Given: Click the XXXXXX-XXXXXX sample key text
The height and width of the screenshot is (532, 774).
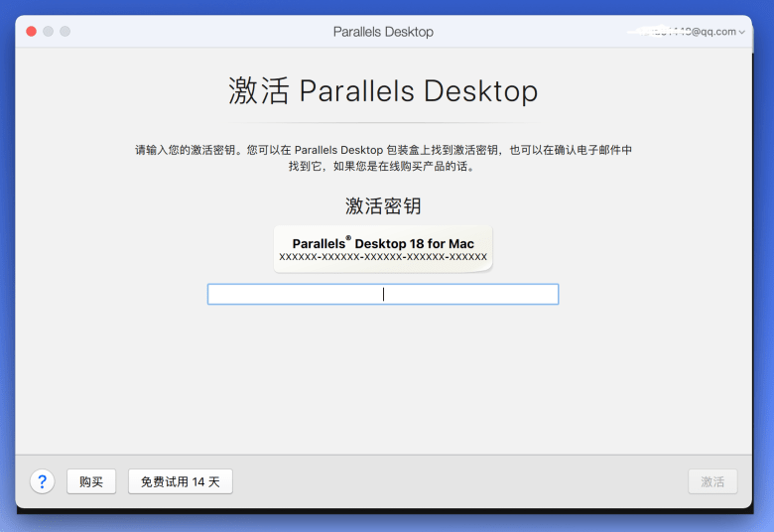Looking at the screenshot, I should click(x=383, y=257).
